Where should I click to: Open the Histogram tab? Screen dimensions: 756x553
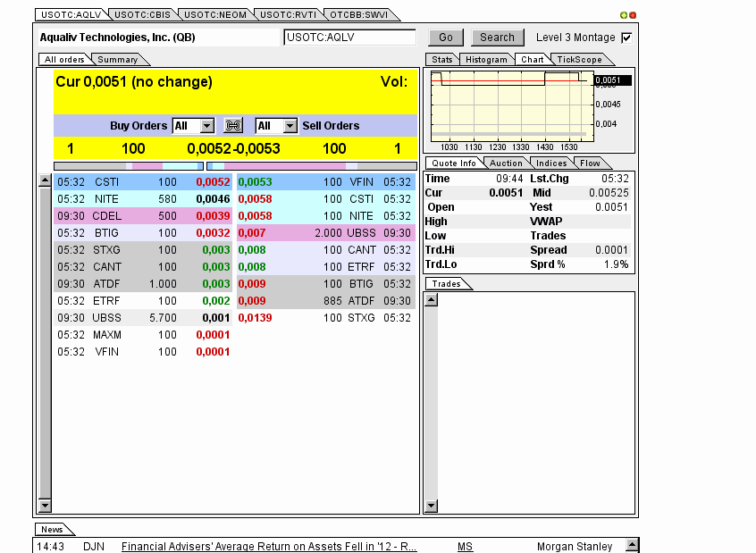[x=486, y=60]
